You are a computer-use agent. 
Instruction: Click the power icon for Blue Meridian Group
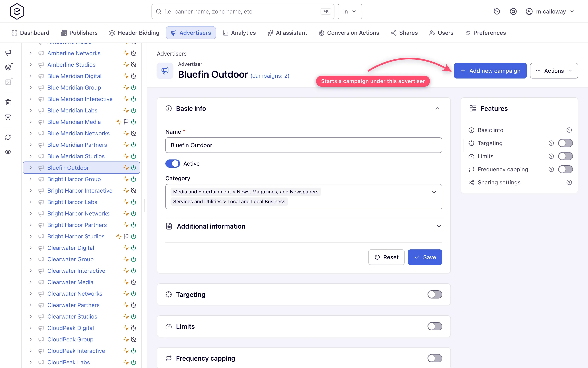[133, 87]
